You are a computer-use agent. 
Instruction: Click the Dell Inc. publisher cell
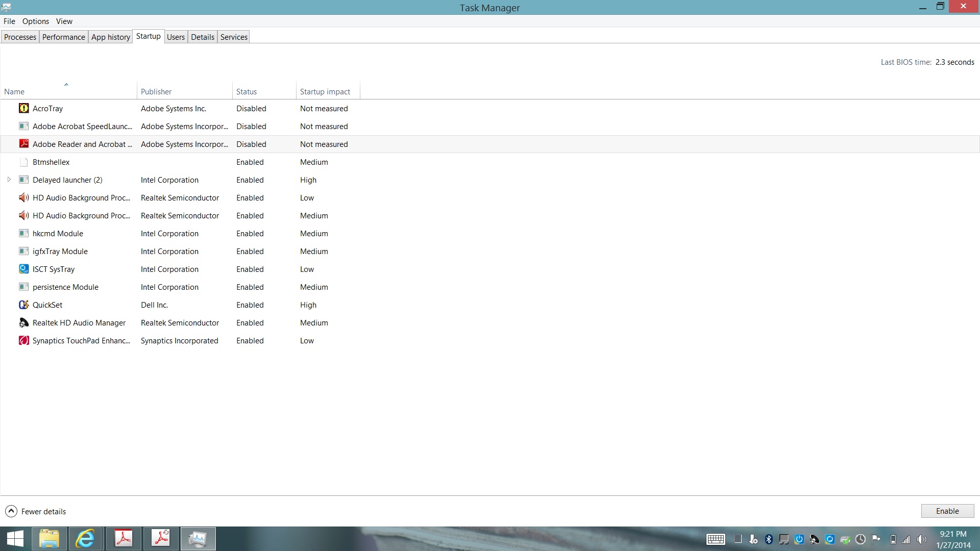coord(154,305)
